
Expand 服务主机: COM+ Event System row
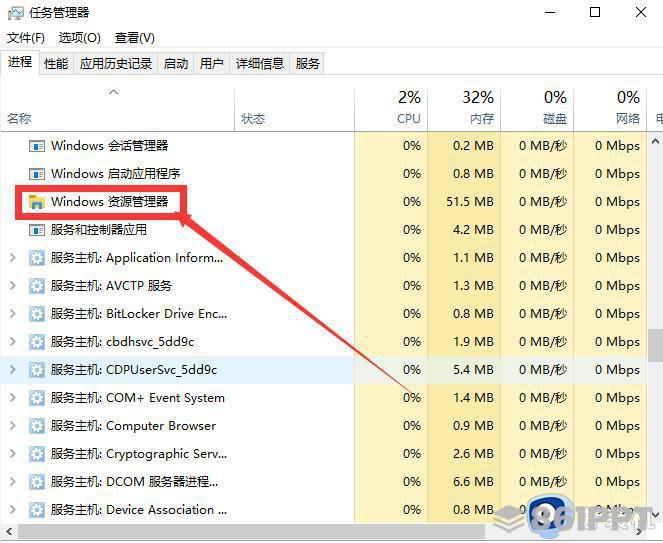(13, 398)
